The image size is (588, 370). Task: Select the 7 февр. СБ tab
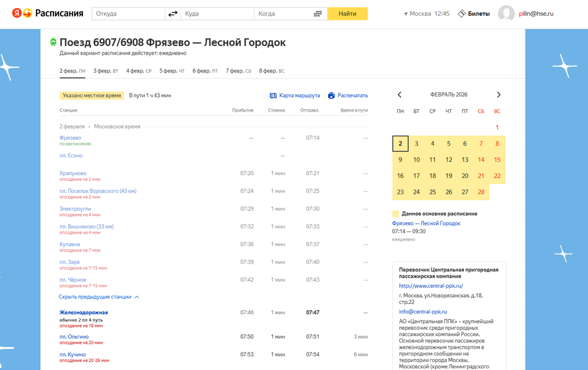[238, 71]
